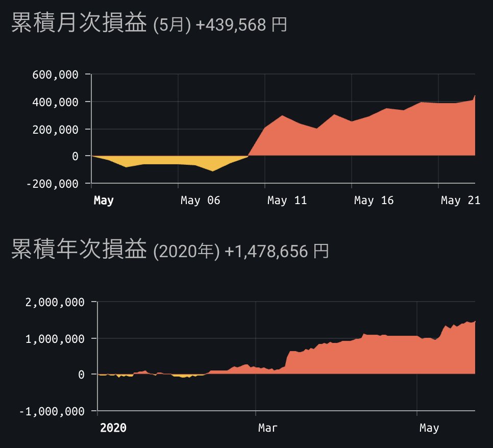Click the 0 y-axis label on yearly chart
The height and width of the screenshot is (448, 493).
tap(81, 375)
